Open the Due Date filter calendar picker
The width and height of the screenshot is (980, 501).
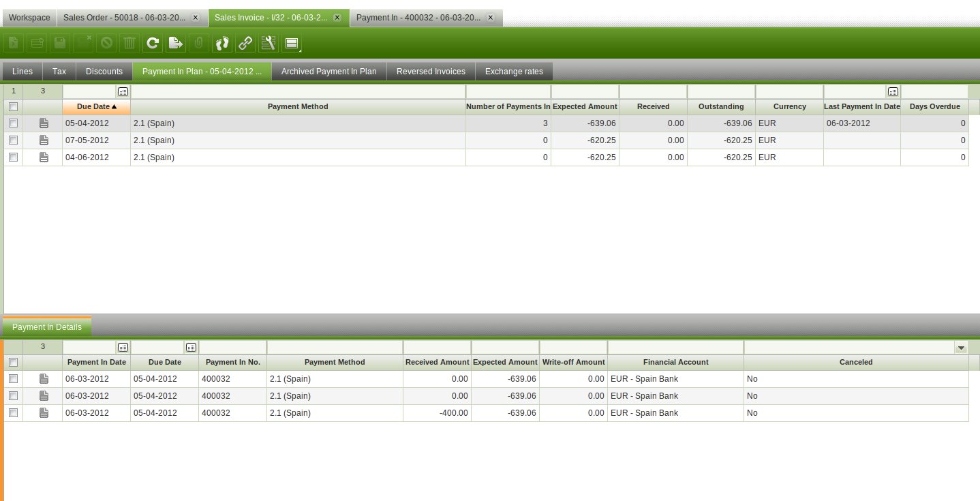[123, 91]
